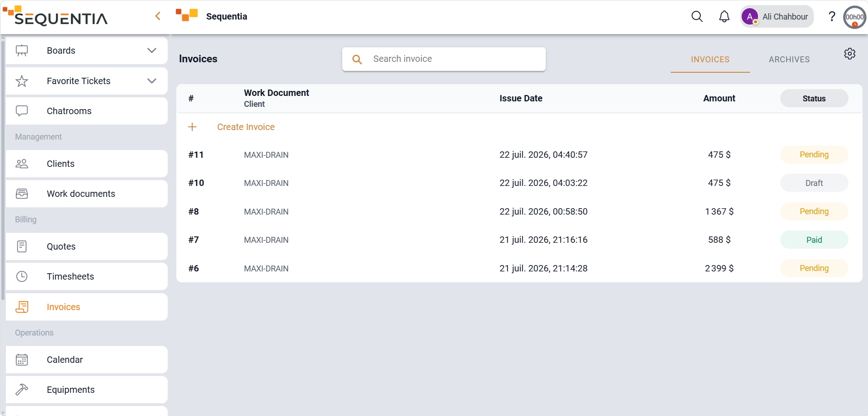This screenshot has width=868, height=416.
Task: Click the orange search icon in invoice search
Action: [x=357, y=59]
